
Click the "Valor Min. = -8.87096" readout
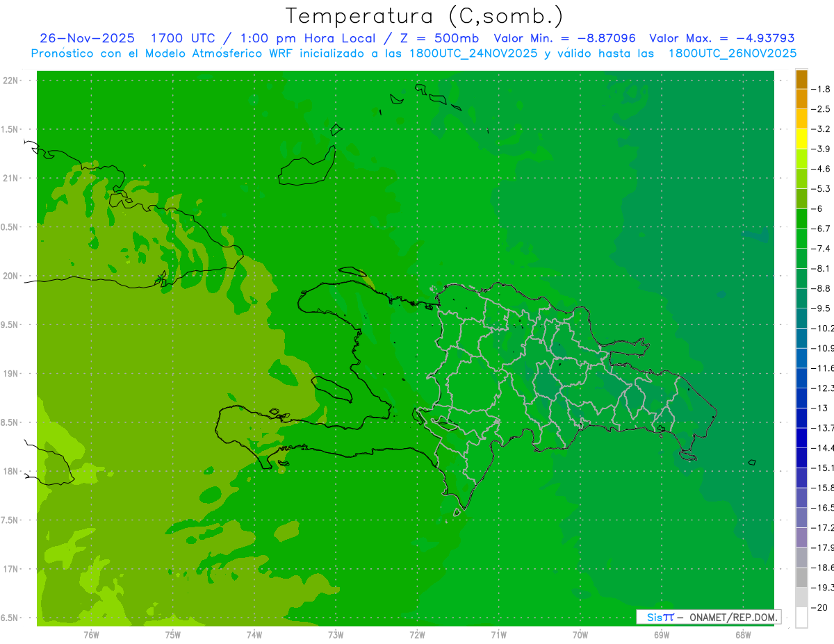(564, 38)
